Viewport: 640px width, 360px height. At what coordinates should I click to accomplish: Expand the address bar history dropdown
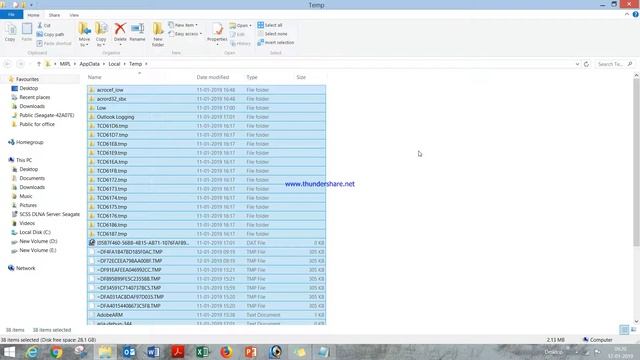tap(577, 64)
